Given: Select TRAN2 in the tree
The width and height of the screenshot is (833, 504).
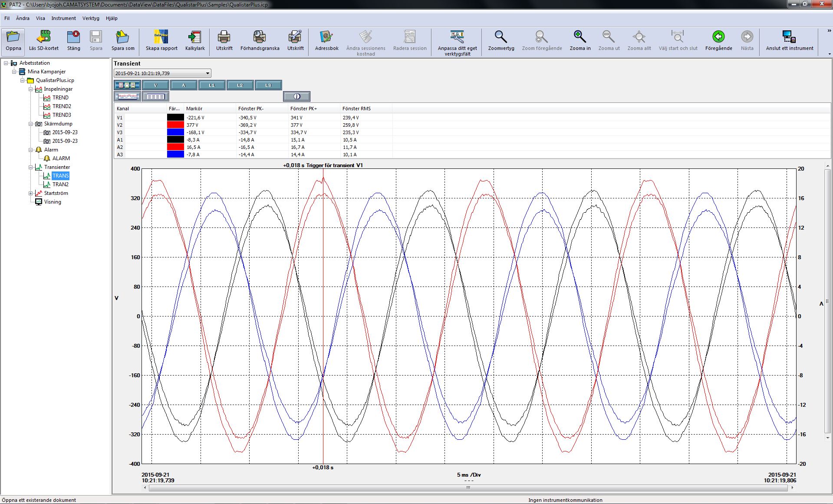Looking at the screenshot, I should click(x=60, y=184).
